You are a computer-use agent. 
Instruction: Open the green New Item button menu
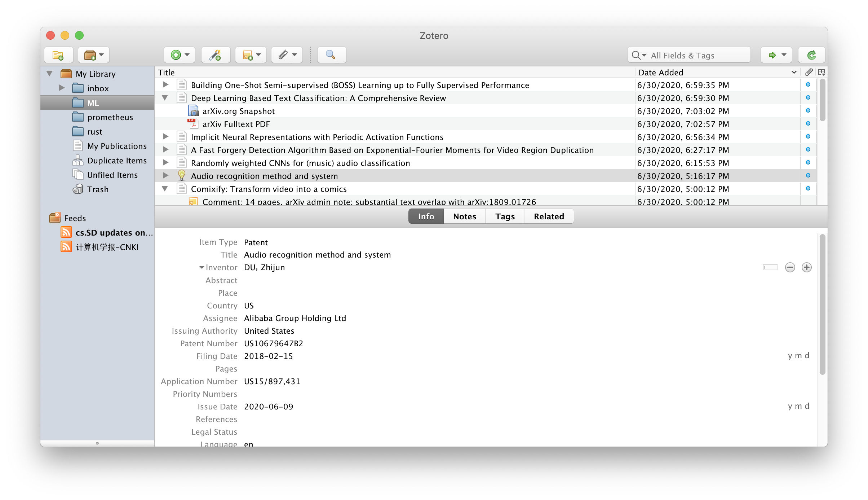[180, 55]
